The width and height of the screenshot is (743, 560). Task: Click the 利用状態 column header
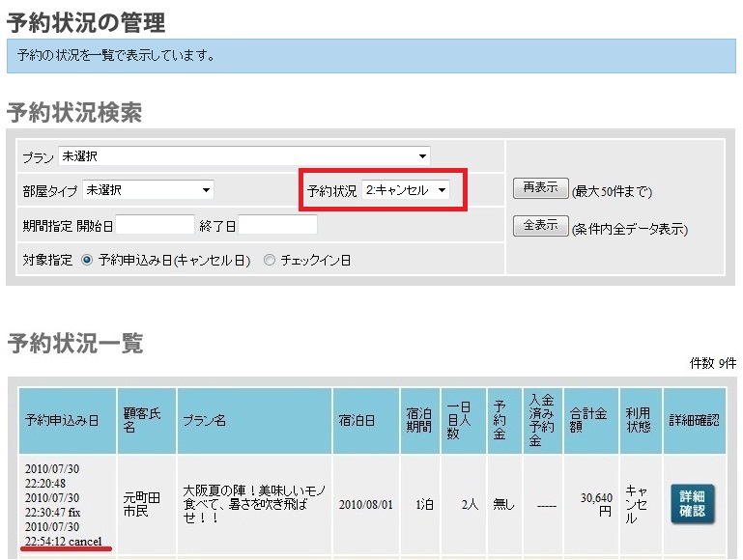pyautogui.click(x=639, y=421)
